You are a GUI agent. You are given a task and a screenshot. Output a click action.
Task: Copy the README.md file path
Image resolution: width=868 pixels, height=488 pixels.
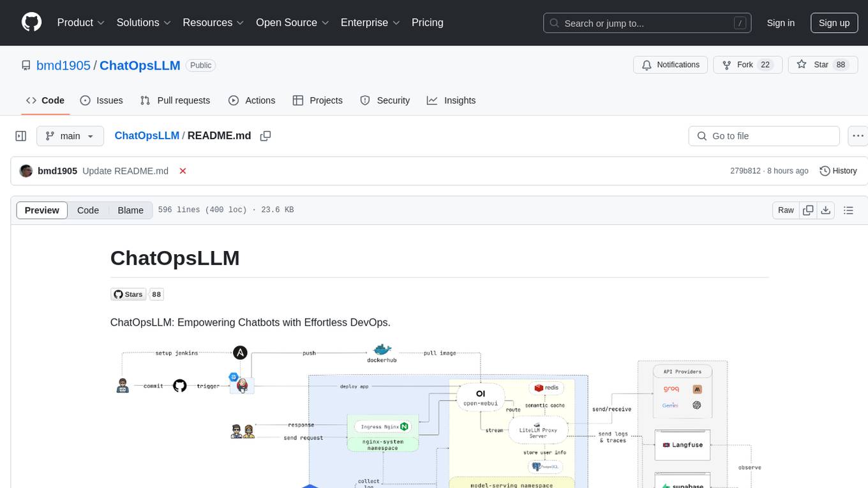point(266,136)
